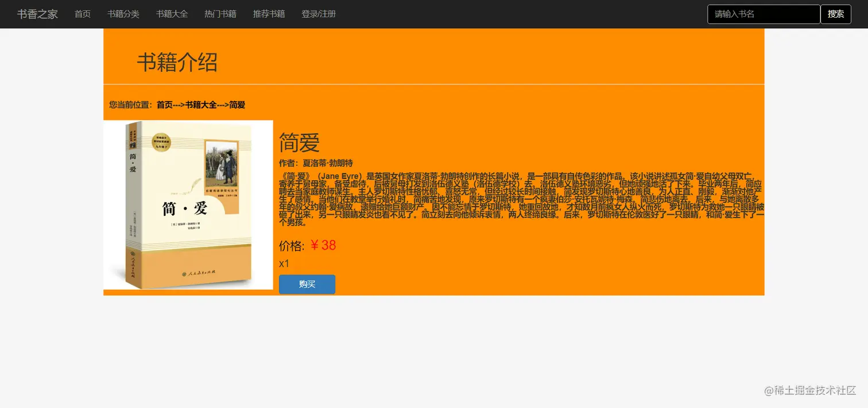Click the 书香之家 site logo

(x=37, y=14)
